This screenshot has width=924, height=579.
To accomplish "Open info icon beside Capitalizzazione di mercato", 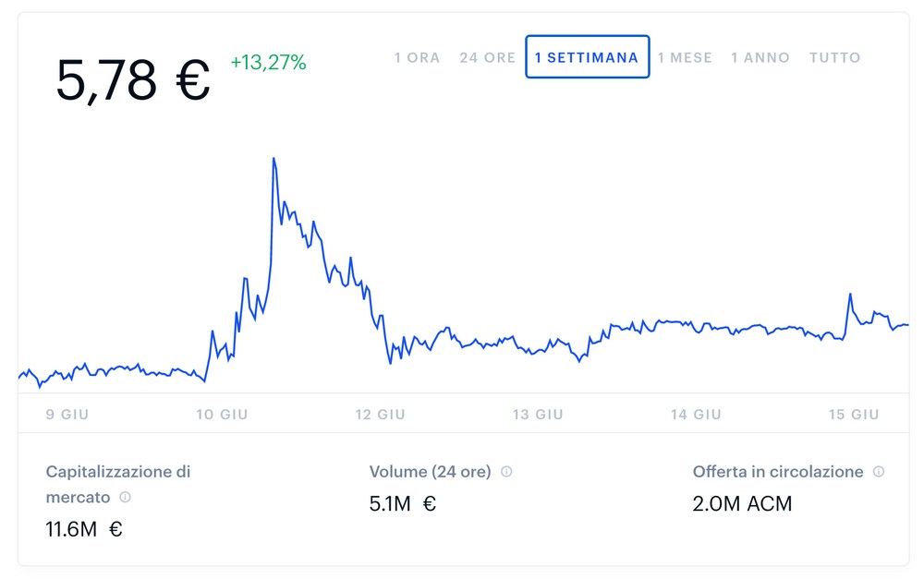I will click(x=125, y=497).
